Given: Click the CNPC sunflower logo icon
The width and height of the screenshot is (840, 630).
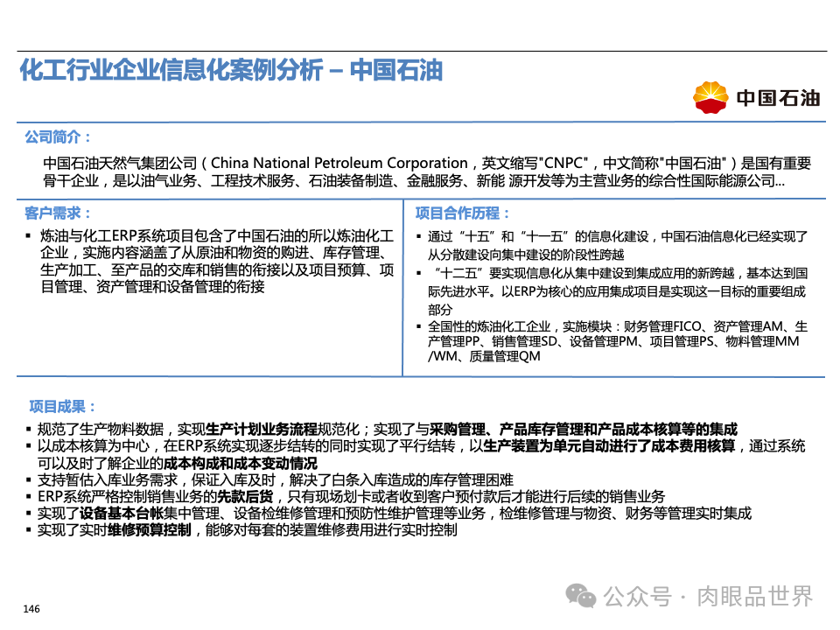Looking at the screenshot, I should 710,97.
